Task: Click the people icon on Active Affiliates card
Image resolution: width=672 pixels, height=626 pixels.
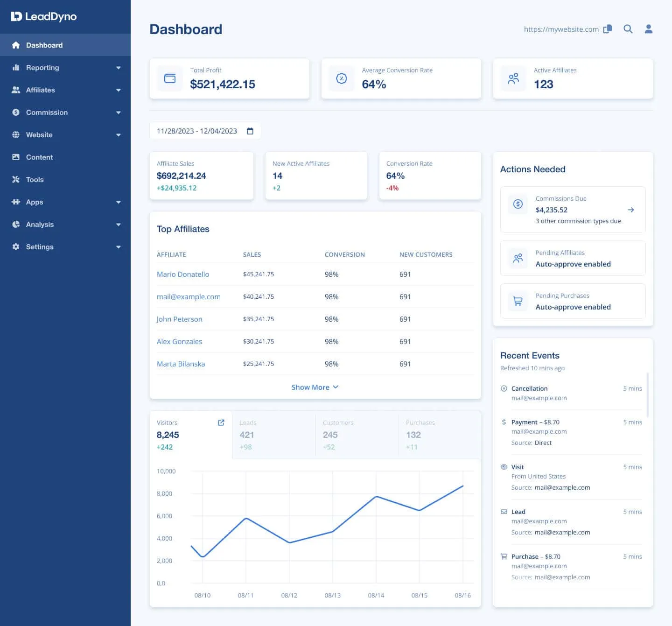Action: (x=513, y=78)
